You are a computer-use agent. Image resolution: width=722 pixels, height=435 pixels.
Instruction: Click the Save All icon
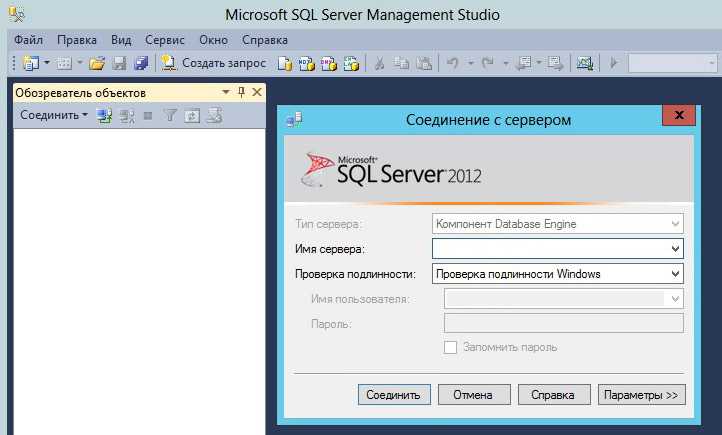141,63
